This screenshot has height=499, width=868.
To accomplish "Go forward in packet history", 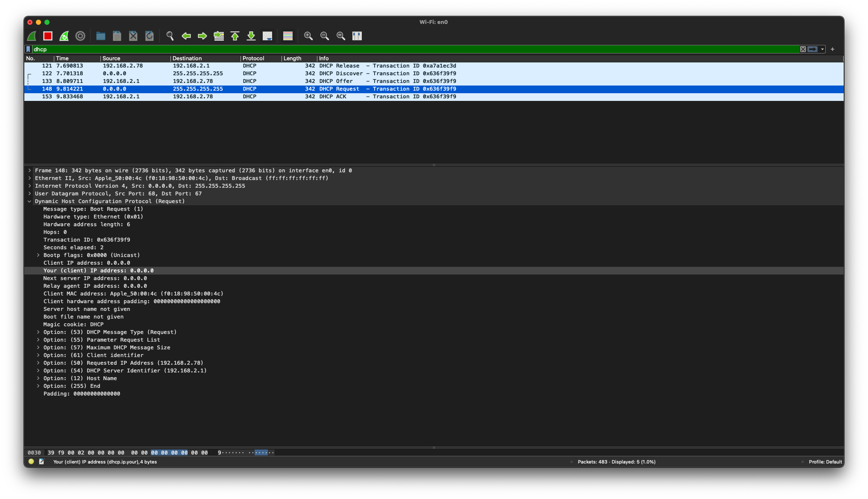I will [x=202, y=36].
